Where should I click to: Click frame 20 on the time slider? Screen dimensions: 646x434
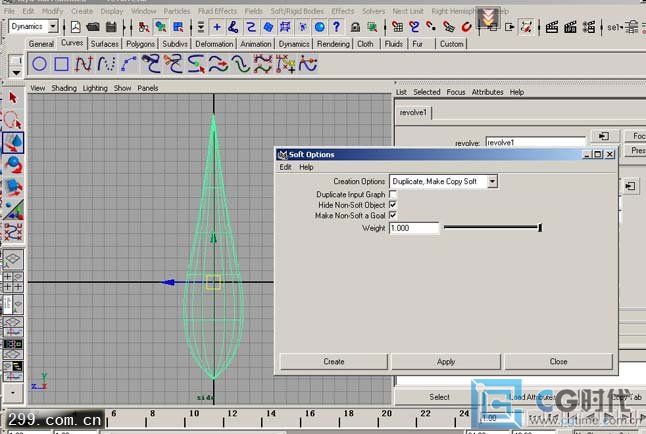pyautogui.click(x=386, y=414)
